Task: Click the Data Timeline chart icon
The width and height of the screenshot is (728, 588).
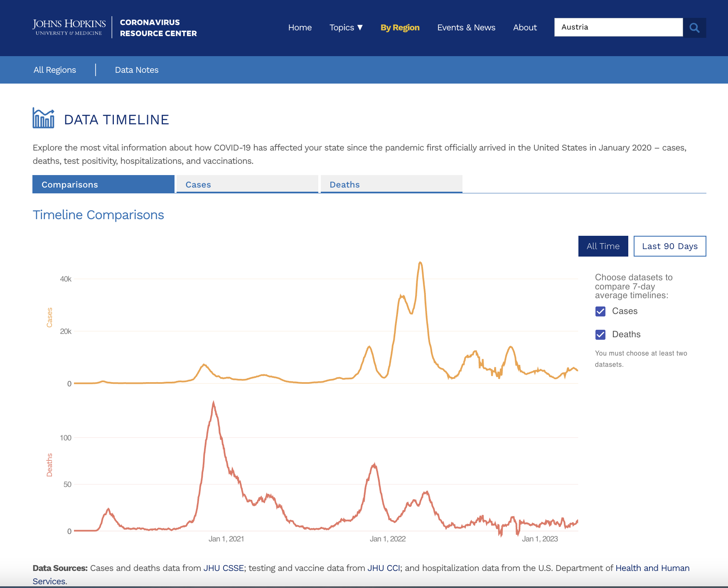Action: click(x=44, y=119)
